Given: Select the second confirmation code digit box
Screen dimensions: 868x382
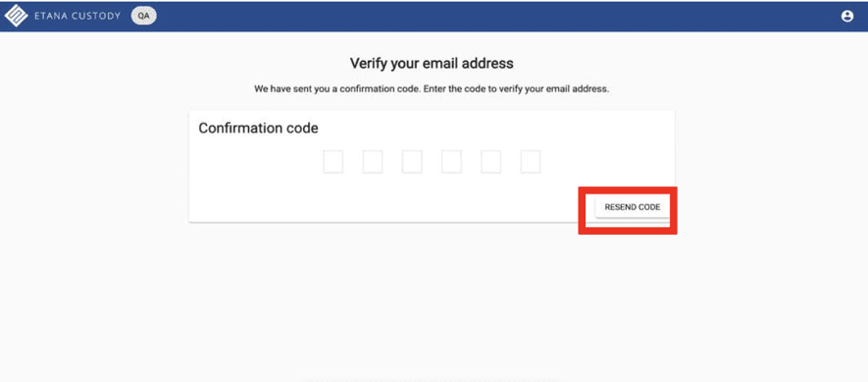Looking at the screenshot, I should 373,162.
